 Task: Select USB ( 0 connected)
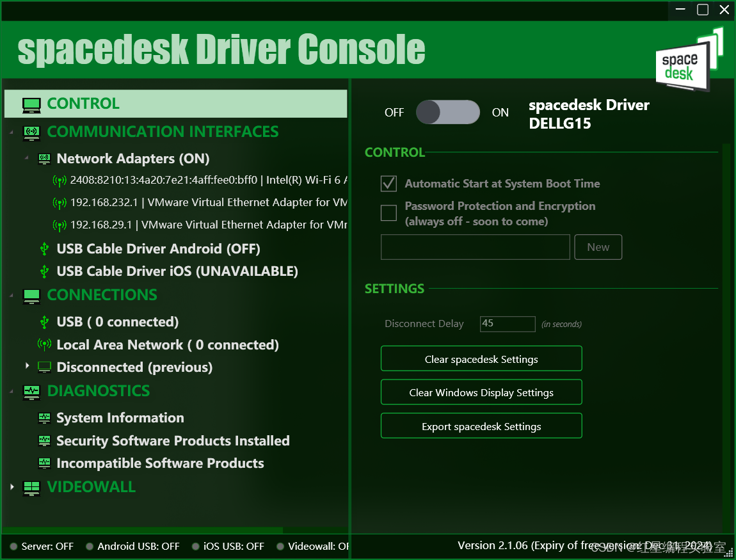pos(117,322)
